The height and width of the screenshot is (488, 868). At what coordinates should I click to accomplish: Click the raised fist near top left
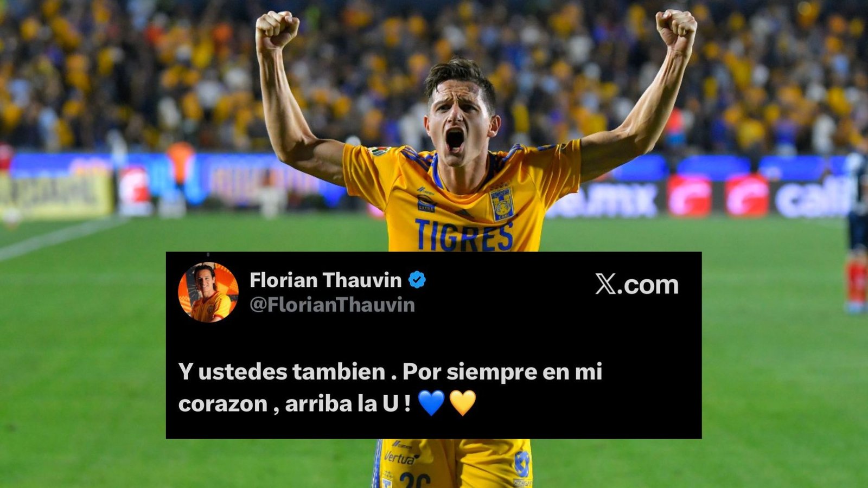pyautogui.click(x=277, y=30)
